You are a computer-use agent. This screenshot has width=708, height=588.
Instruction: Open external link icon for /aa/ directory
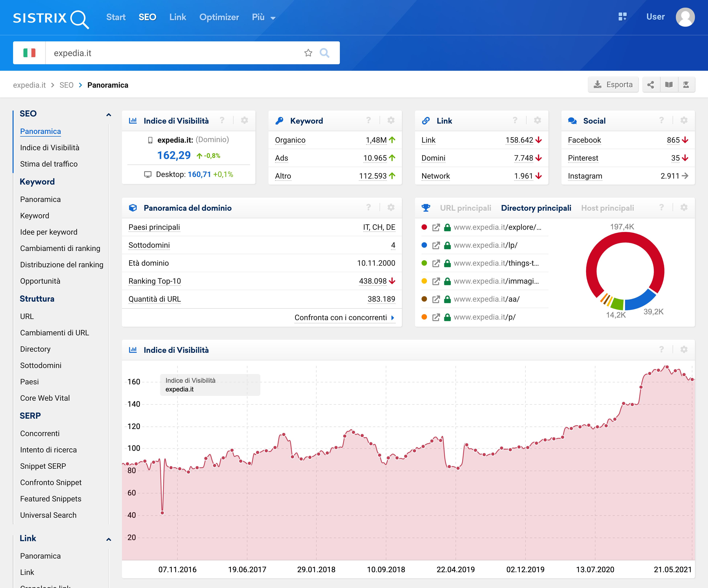pos(436,299)
